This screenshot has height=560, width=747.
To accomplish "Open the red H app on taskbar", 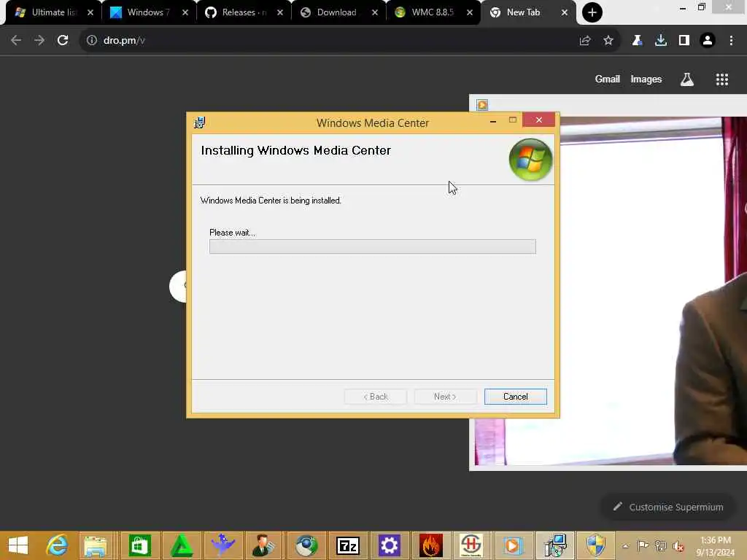I will point(472,545).
